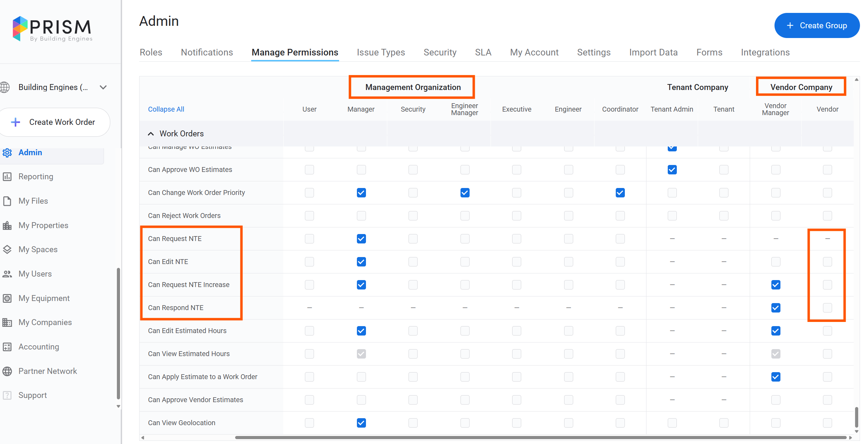The image size is (868, 444).
Task: Open the Integrations tab
Action: pos(765,52)
